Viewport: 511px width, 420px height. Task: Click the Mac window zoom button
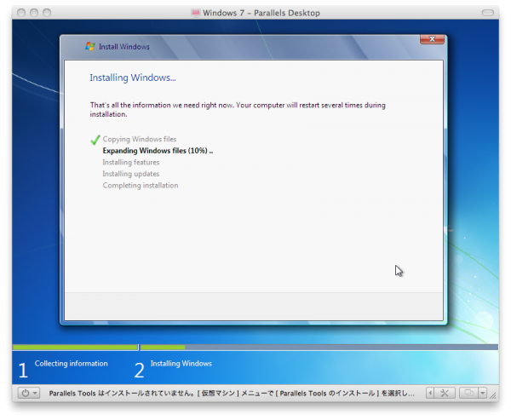pyautogui.click(x=47, y=13)
